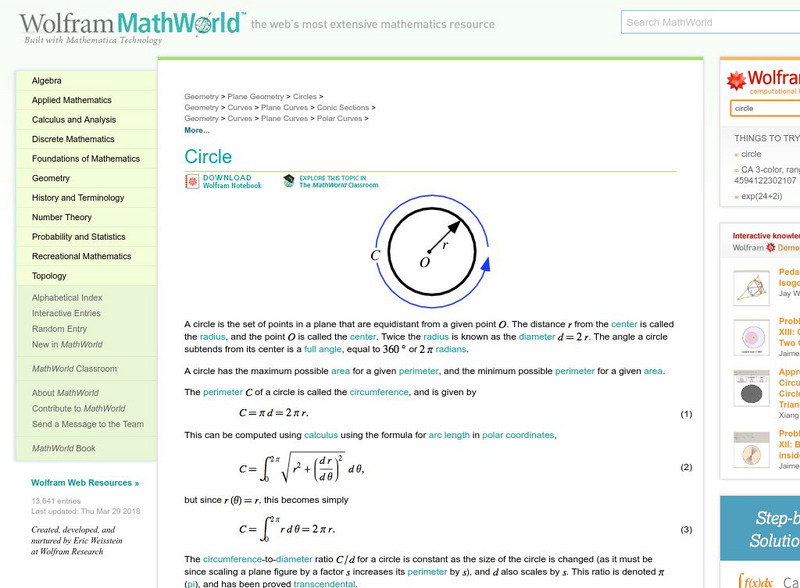Image resolution: width=800 pixels, height=588 pixels.
Task: Open the circle sector demonstration thumbnail
Action: coord(751,450)
